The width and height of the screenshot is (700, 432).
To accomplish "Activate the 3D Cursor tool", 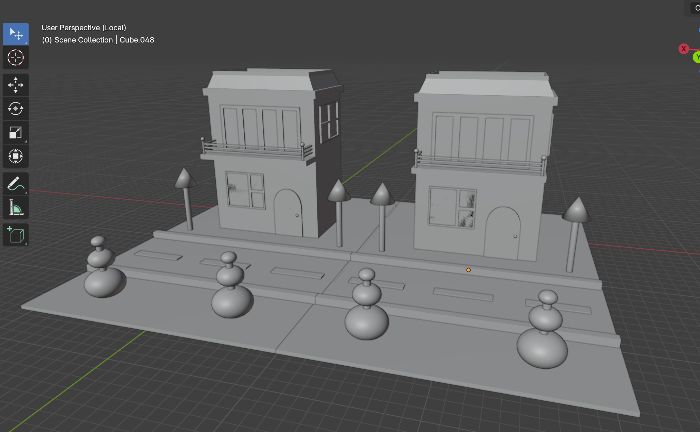I will tap(16, 58).
